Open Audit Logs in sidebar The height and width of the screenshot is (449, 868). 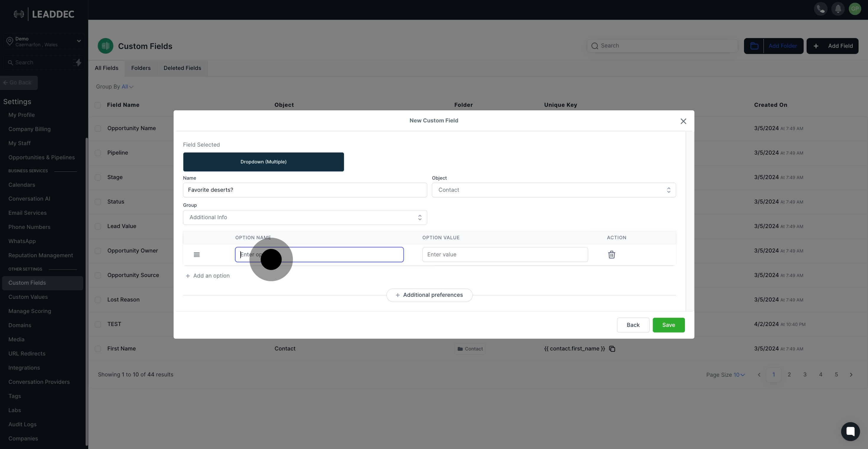tap(22, 425)
